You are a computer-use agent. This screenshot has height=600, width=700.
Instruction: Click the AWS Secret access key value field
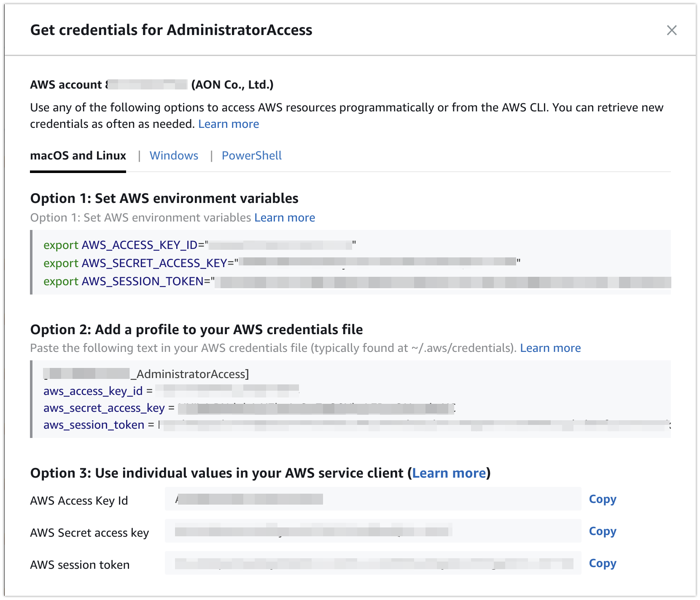373,531
